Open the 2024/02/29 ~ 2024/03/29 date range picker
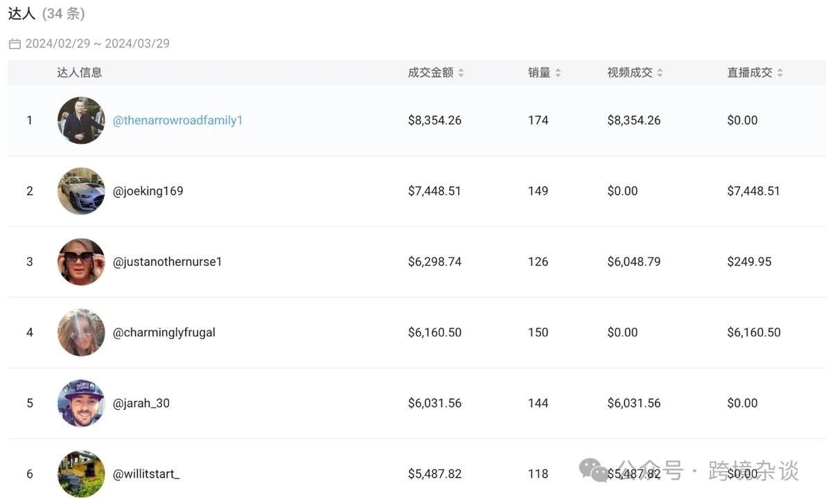This screenshot has height=504, width=826. click(97, 44)
